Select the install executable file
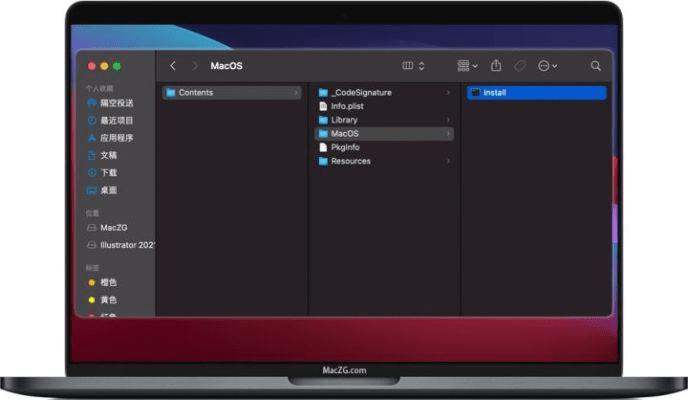This screenshot has height=400, width=688. click(495, 93)
